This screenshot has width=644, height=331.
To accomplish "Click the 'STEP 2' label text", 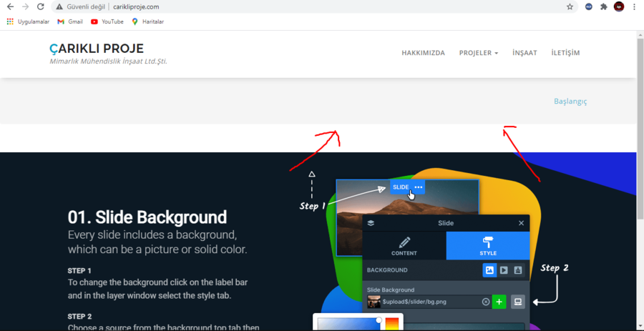I will (79, 317).
